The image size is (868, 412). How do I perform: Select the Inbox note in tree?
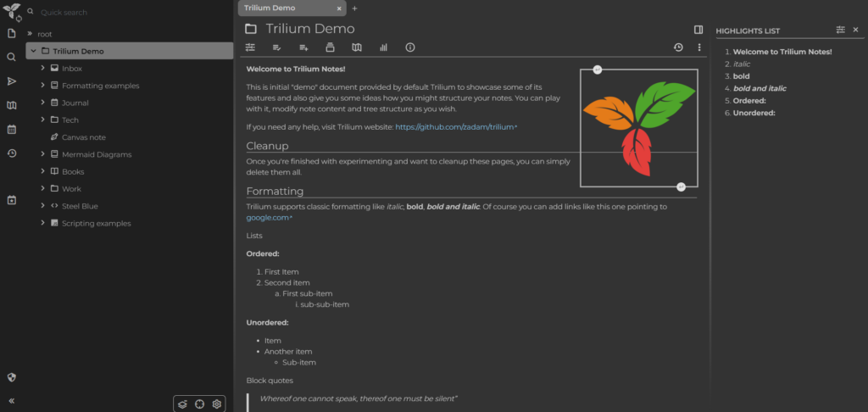(72, 69)
